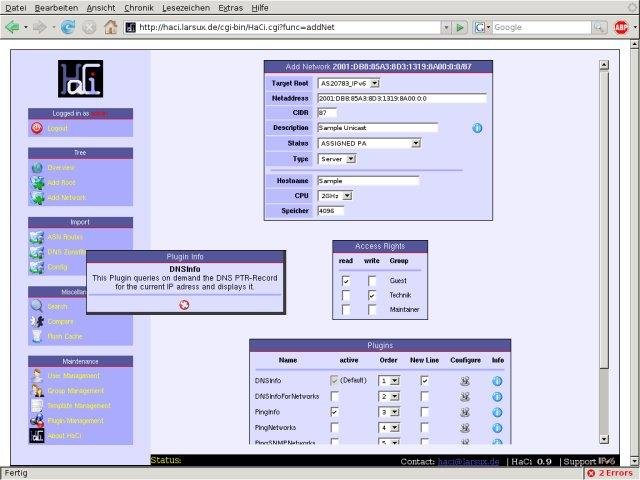Screen dimensions: 640x480
Task: Activate the PingNetworks plugin checkbox
Action: coord(335,428)
